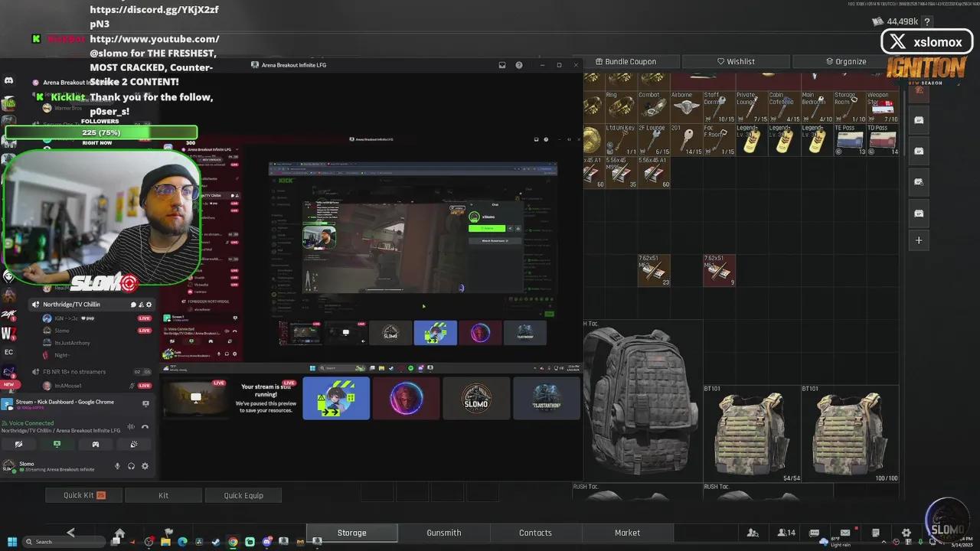Screen dimensions: 980x551
Task: Select the Ltd Uni Key item
Action: [x=621, y=140]
